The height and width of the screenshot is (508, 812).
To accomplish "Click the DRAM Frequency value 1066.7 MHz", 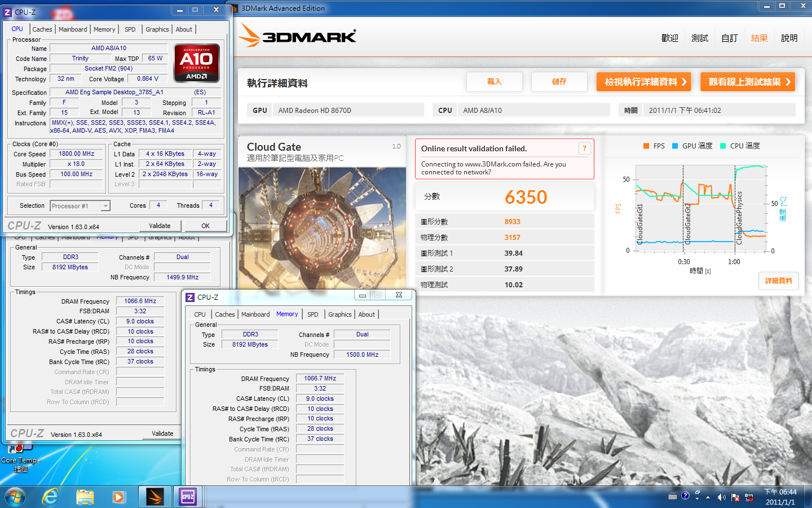I will coord(320,378).
